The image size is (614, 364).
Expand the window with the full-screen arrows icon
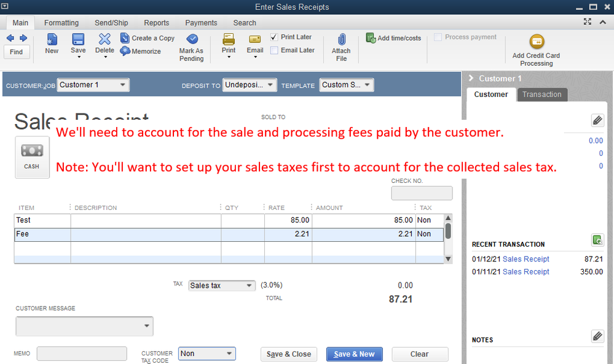pyautogui.click(x=588, y=22)
